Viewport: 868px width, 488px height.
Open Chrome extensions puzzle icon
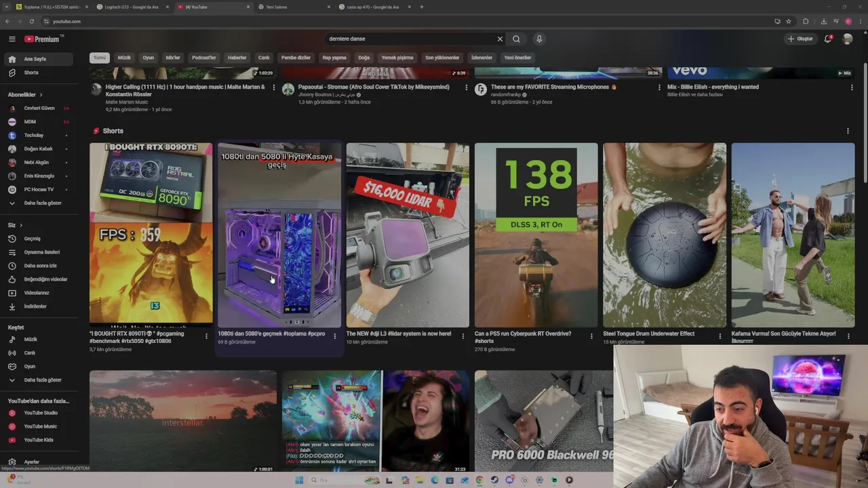[806, 21]
